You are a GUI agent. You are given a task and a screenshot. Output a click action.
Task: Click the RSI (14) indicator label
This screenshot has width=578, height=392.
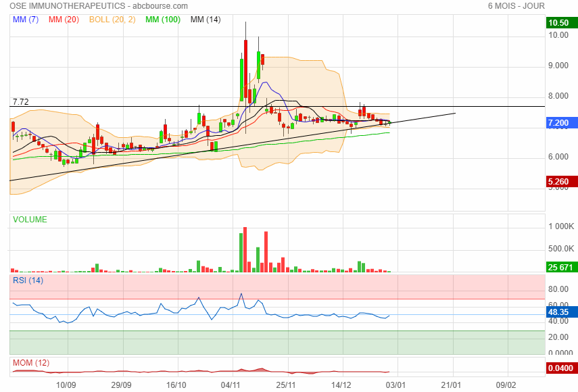tap(28, 280)
